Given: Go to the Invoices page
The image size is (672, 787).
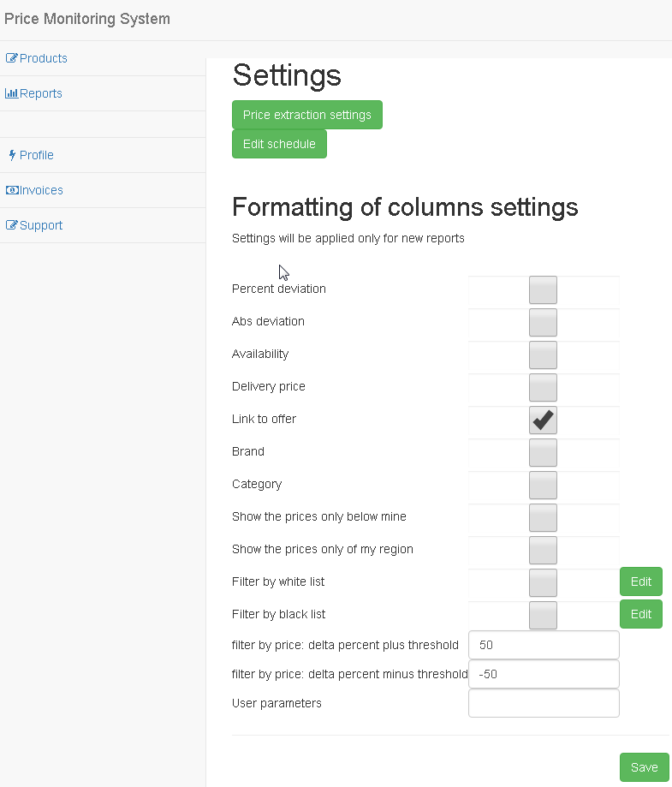Looking at the screenshot, I should pyautogui.click(x=41, y=190).
